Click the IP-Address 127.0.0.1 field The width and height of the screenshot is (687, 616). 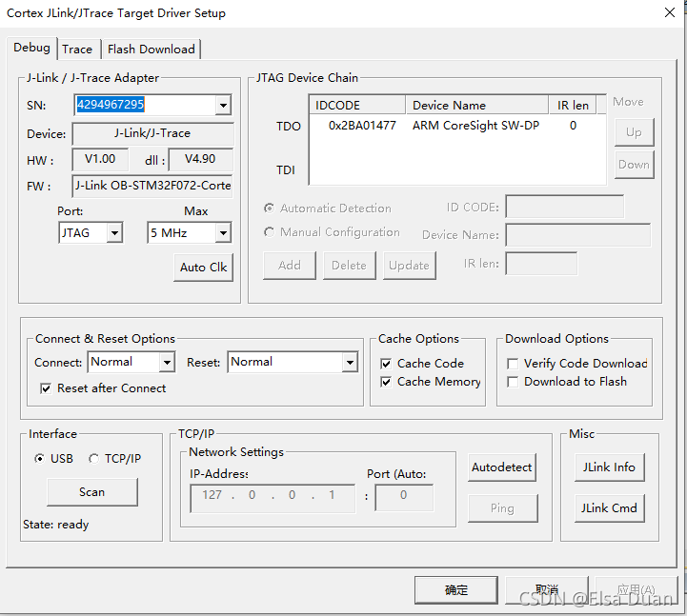tap(273, 498)
